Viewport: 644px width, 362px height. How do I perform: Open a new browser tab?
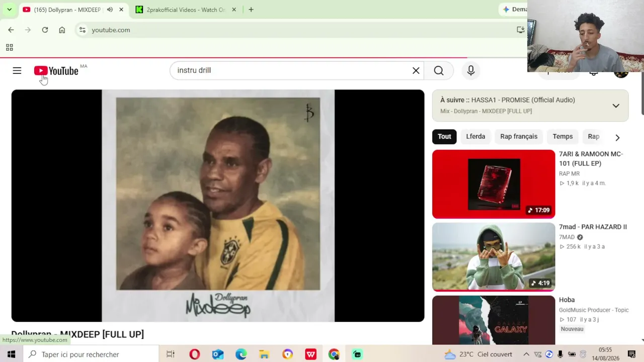(x=251, y=10)
